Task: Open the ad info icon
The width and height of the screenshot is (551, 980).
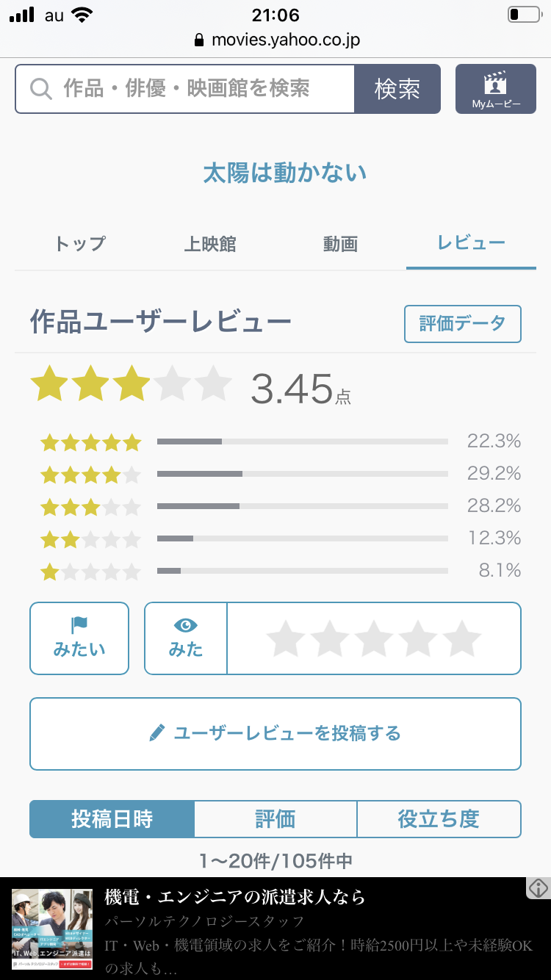Action: click(x=539, y=888)
